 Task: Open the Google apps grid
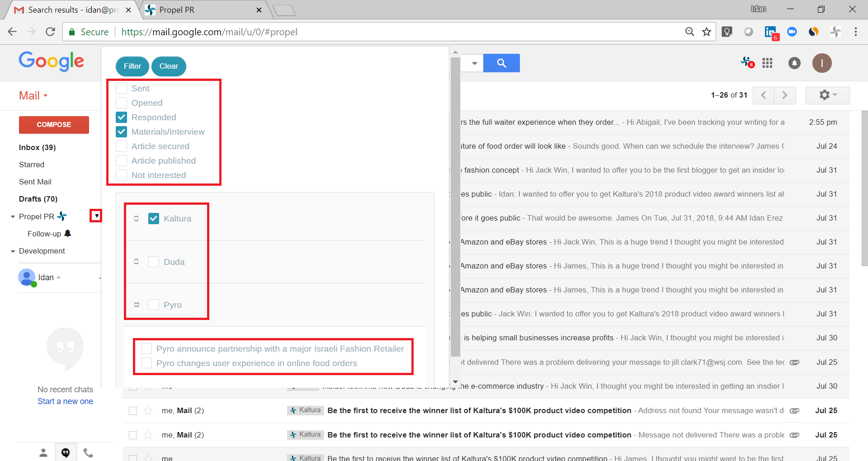767,63
